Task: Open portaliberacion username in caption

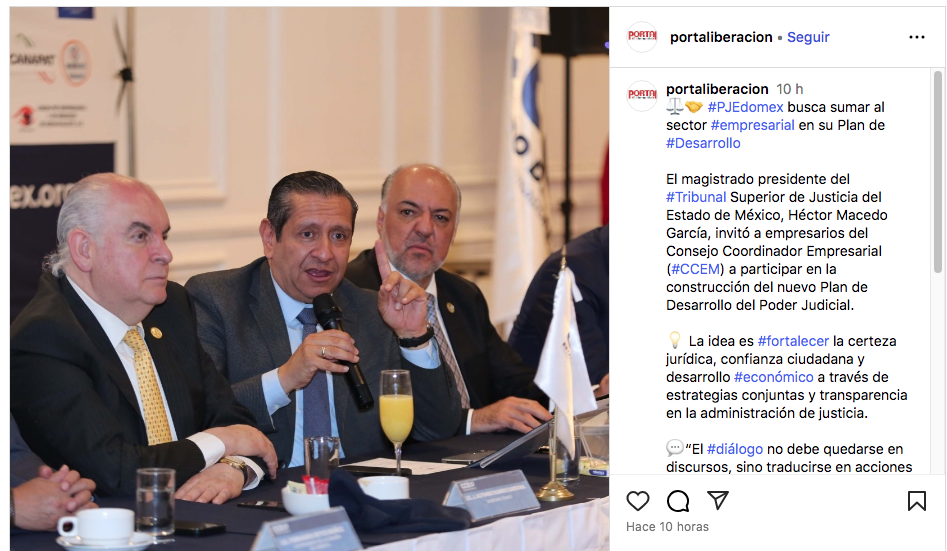Action: [x=717, y=89]
